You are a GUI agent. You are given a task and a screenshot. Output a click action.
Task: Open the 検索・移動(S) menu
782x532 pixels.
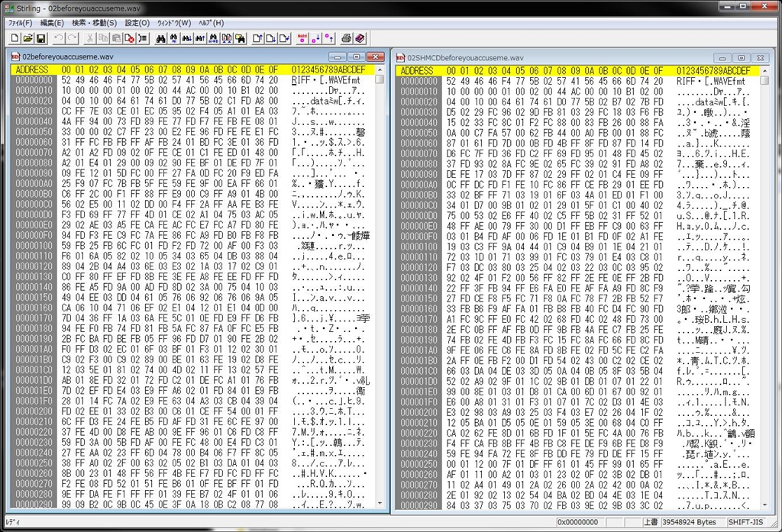pyautogui.click(x=94, y=23)
